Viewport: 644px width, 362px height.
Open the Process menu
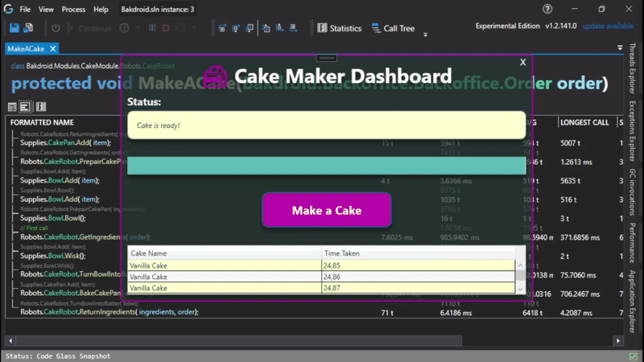(x=73, y=10)
